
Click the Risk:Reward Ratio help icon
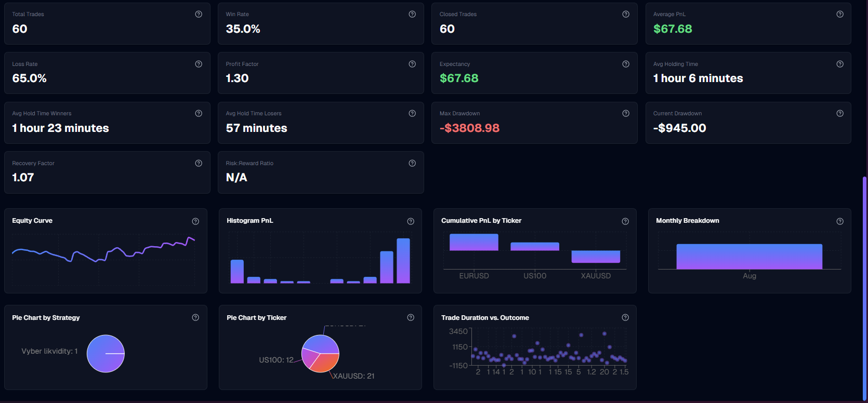(412, 164)
